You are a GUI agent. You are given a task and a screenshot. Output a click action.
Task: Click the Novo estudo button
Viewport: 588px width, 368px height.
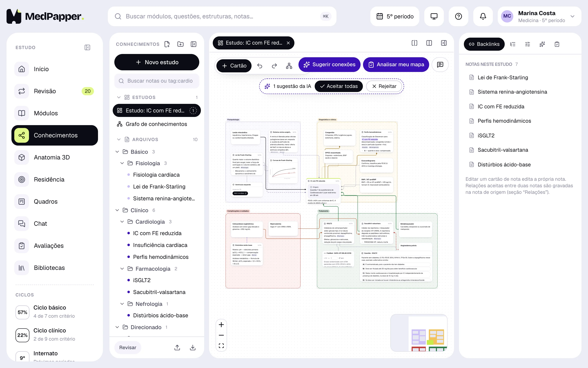click(x=157, y=62)
